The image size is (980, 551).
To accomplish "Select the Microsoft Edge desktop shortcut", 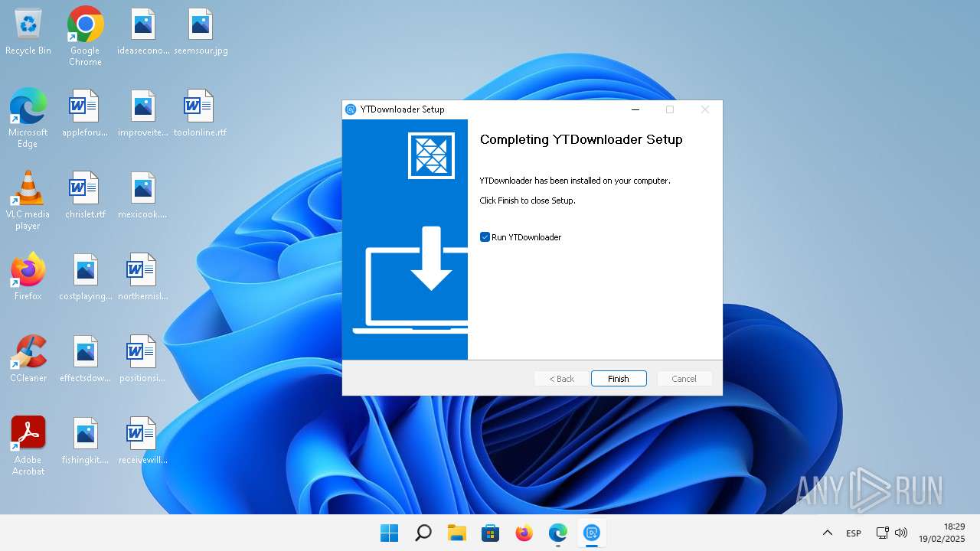I will 28,118.
